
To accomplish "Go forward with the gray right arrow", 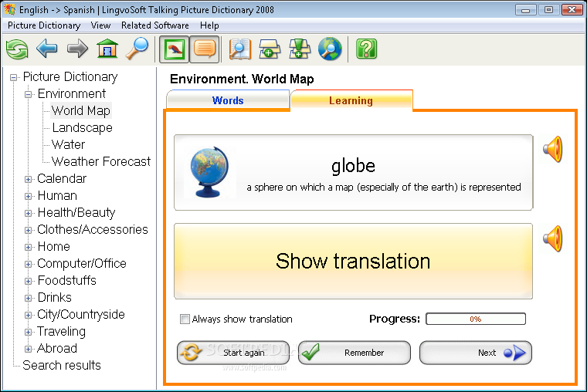I will tap(77, 49).
